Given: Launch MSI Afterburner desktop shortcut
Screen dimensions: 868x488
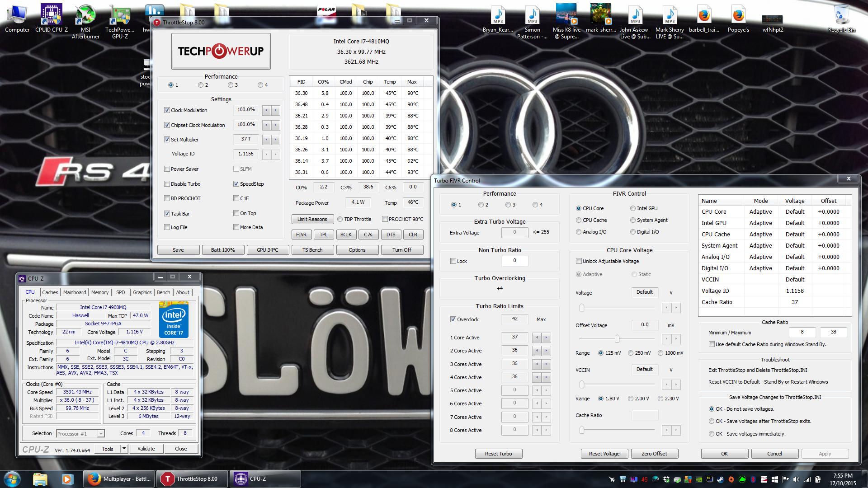Looking at the screenshot, I should pos(85,21).
